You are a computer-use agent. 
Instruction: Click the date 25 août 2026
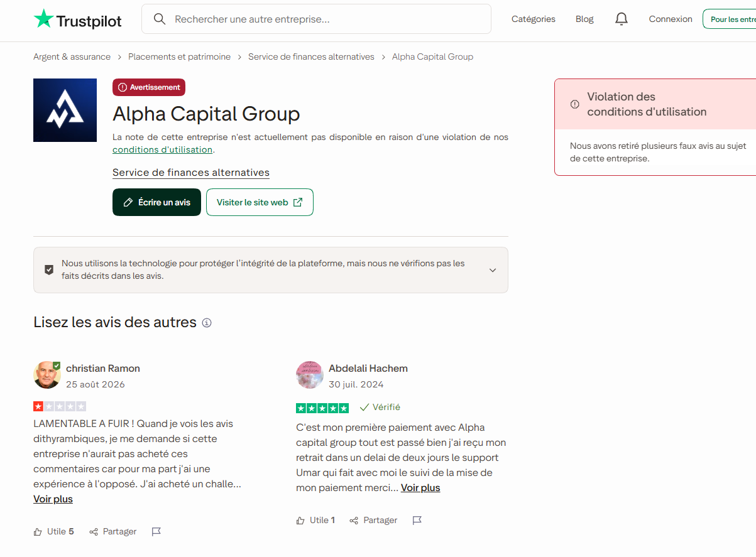pyautogui.click(x=96, y=384)
